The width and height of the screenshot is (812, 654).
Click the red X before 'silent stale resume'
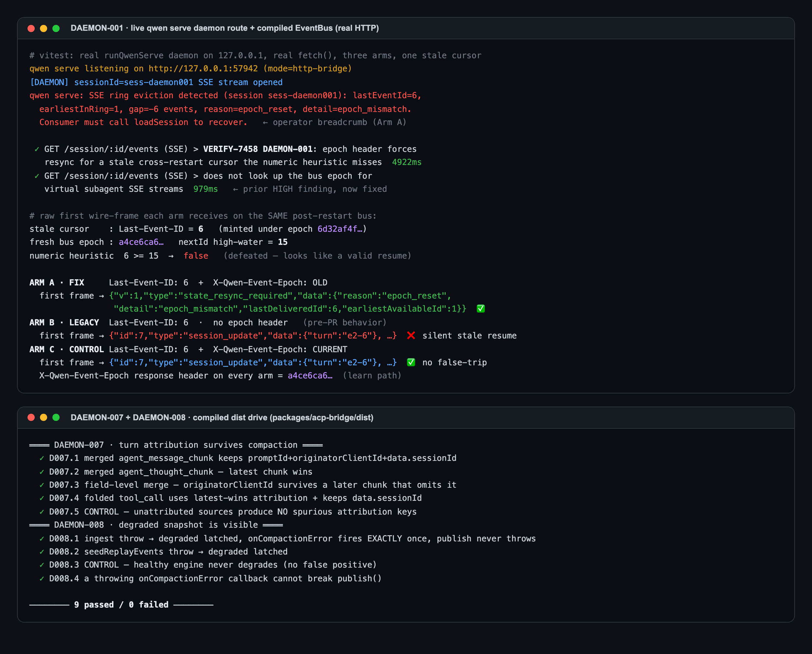point(411,335)
